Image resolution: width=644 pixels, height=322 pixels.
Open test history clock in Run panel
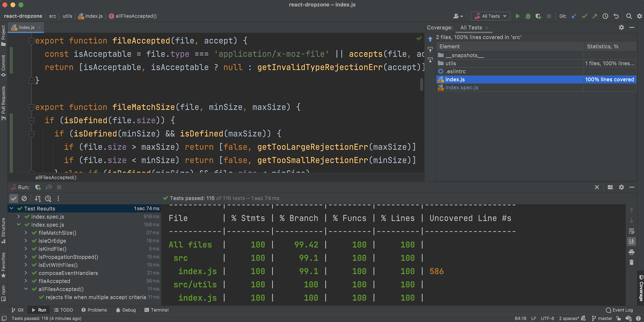tap(48, 198)
